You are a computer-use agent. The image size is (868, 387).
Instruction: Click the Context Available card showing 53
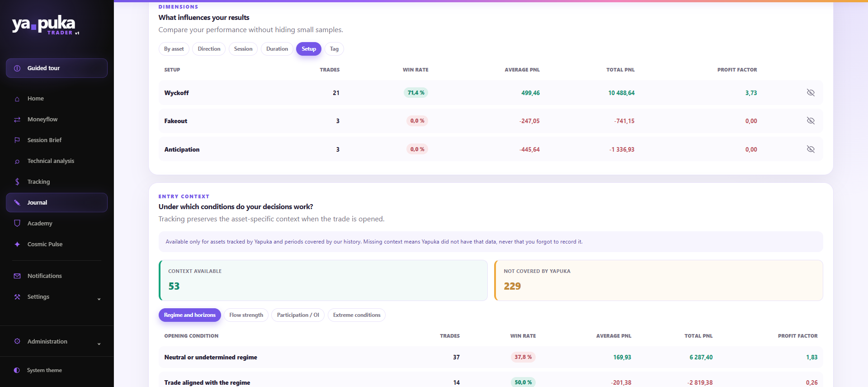(323, 280)
